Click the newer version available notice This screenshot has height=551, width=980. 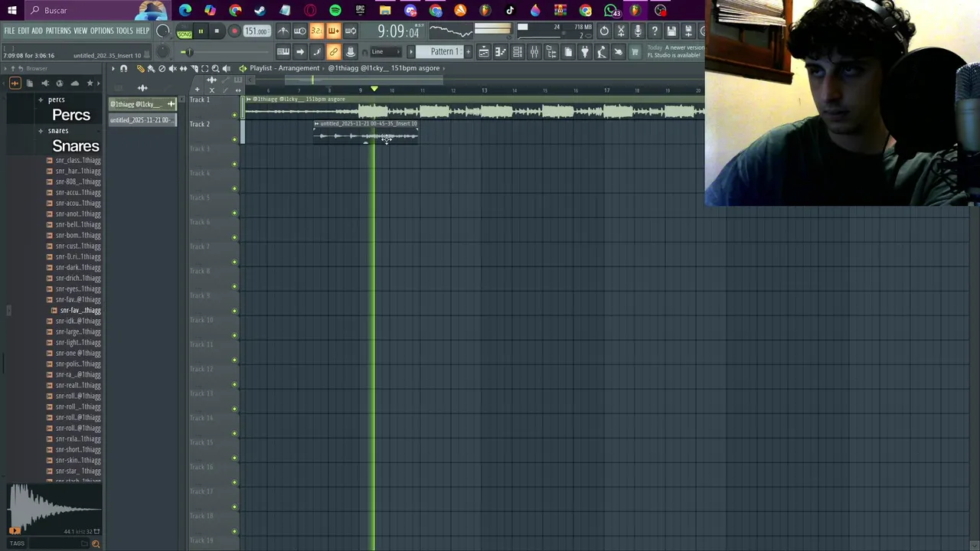coord(675,51)
